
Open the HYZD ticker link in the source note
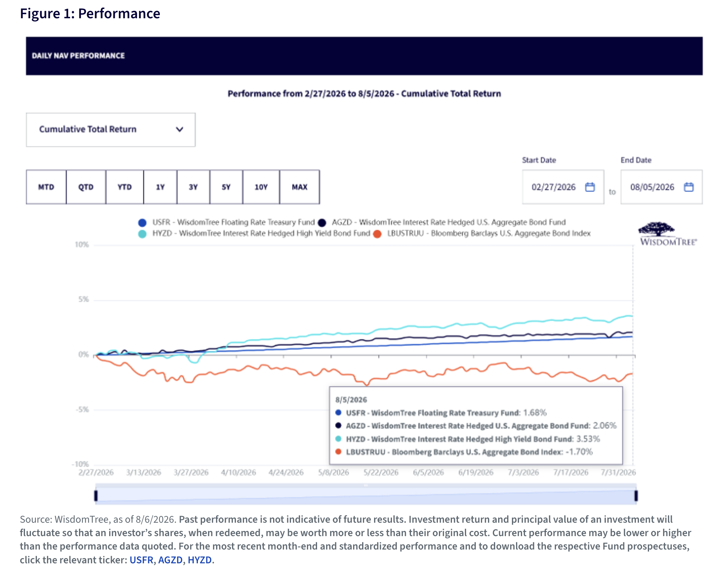pyautogui.click(x=200, y=560)
